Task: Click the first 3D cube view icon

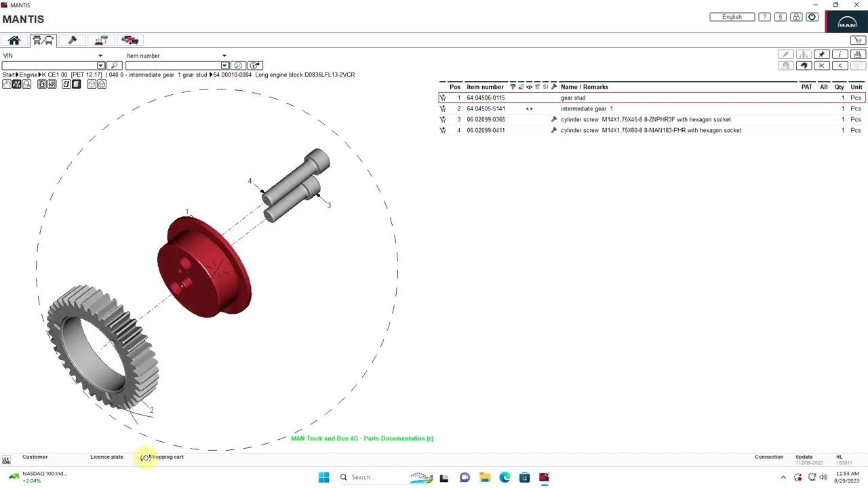Action: 92,84
